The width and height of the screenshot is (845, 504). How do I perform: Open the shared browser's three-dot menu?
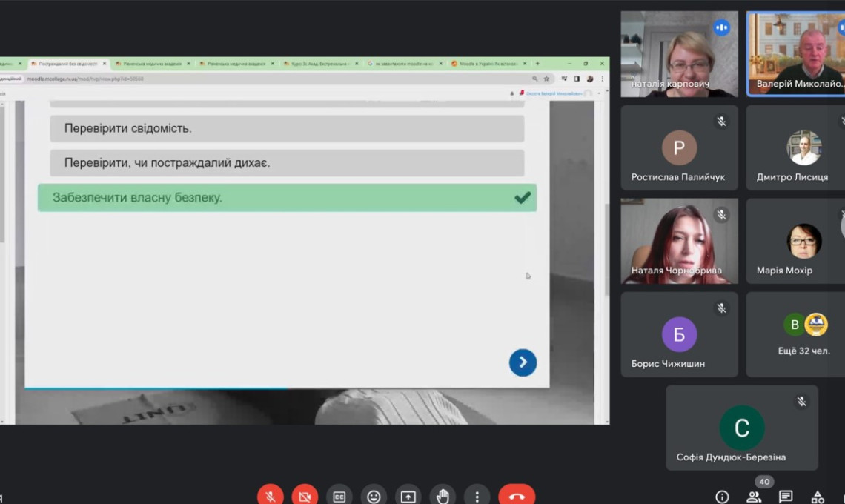(603, 79)
